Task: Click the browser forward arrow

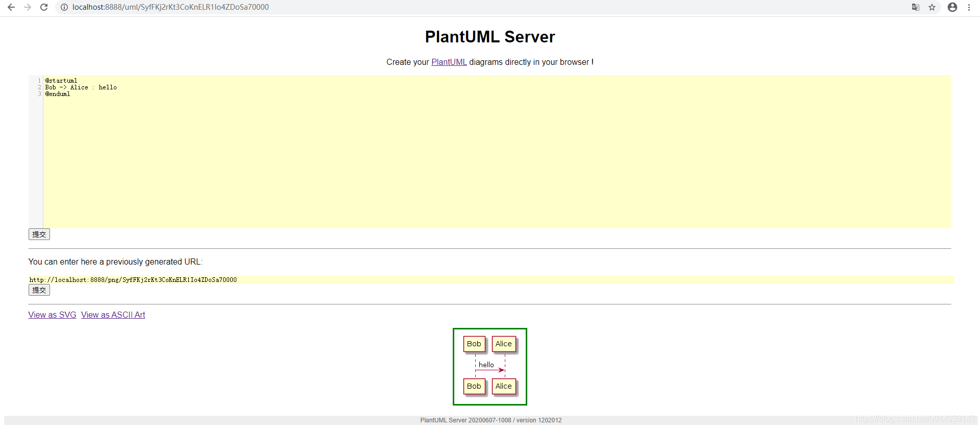Action: (x=28, y=7)
